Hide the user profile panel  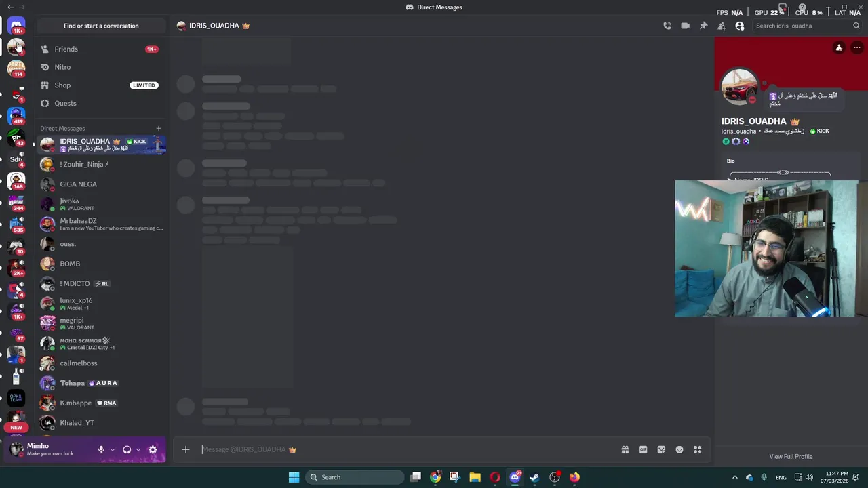pos(740,26)
